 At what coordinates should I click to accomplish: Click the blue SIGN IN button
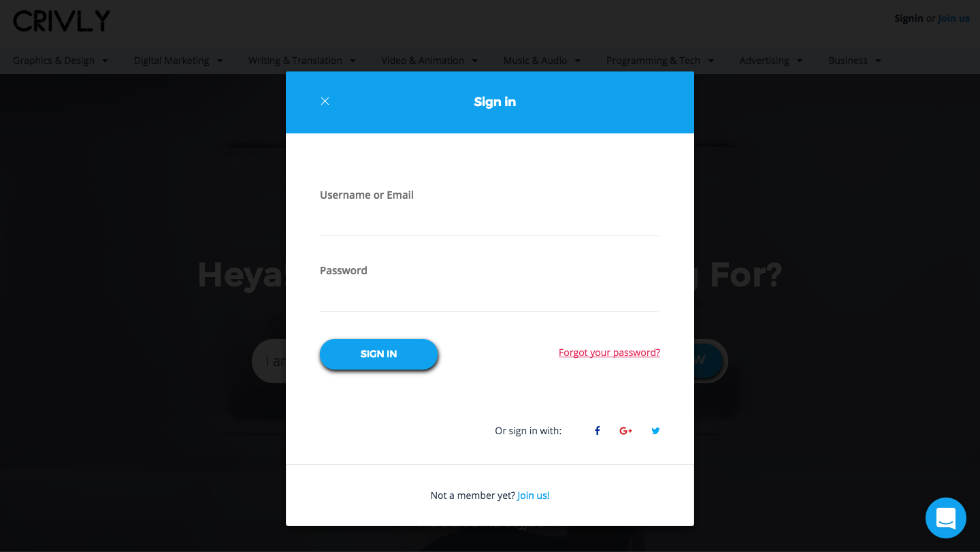click(x=378, y=354)
